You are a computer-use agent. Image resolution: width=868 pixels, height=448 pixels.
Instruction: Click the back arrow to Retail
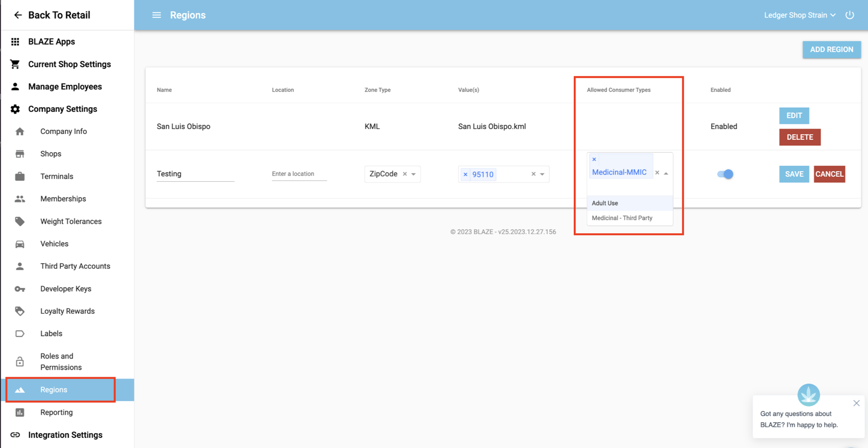coord(18,15)
